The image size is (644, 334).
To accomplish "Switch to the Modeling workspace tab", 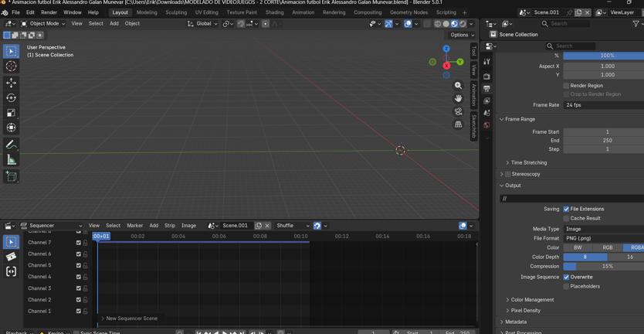I will pos(147,12).
